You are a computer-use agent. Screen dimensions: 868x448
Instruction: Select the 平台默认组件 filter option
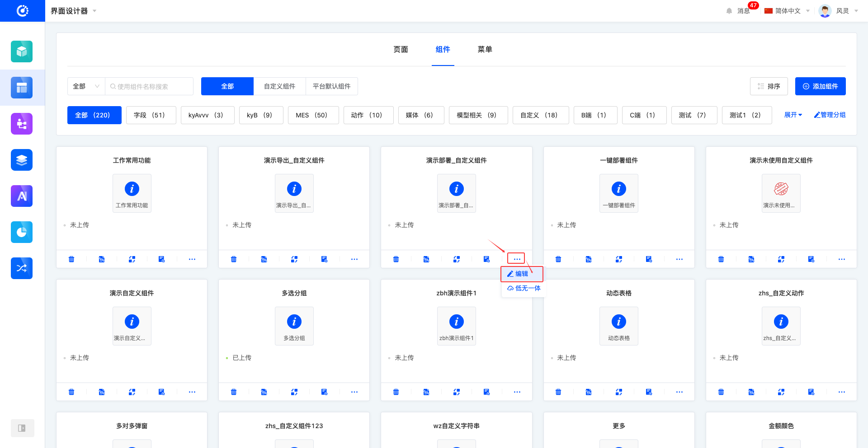click(331, 86)
